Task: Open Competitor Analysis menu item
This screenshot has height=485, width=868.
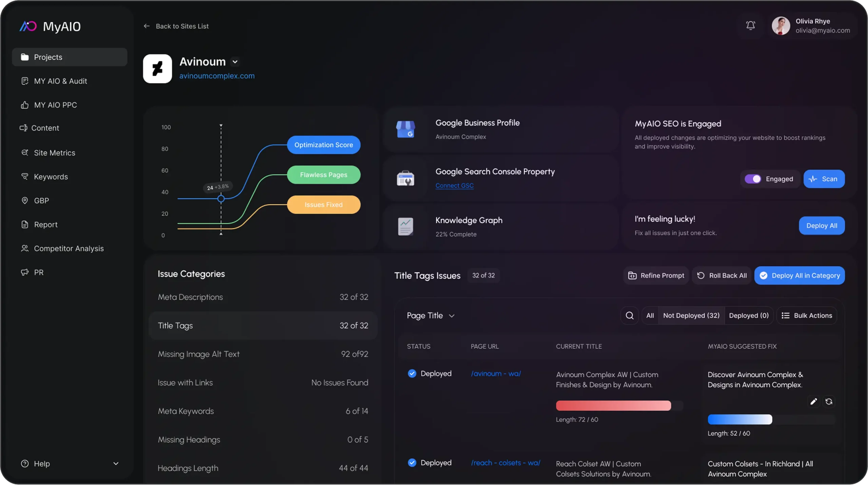Action: click(x=70, y=248)
